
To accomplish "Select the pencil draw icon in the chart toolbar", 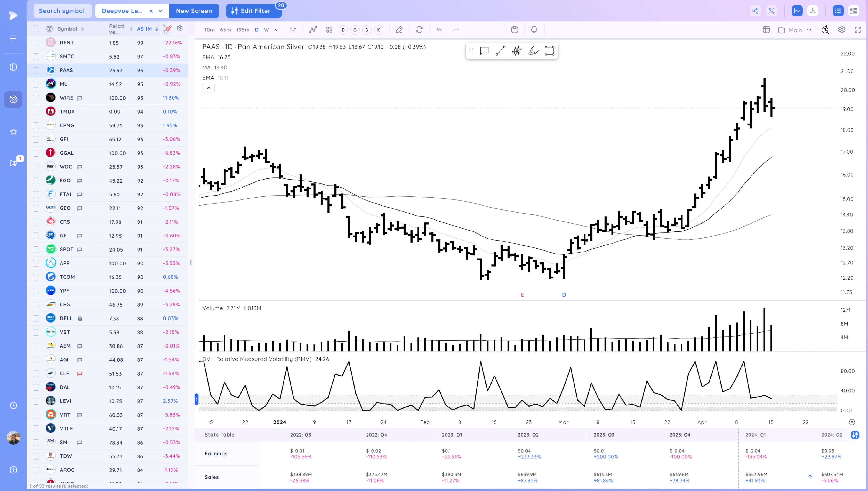I will (x=399, y=30).
